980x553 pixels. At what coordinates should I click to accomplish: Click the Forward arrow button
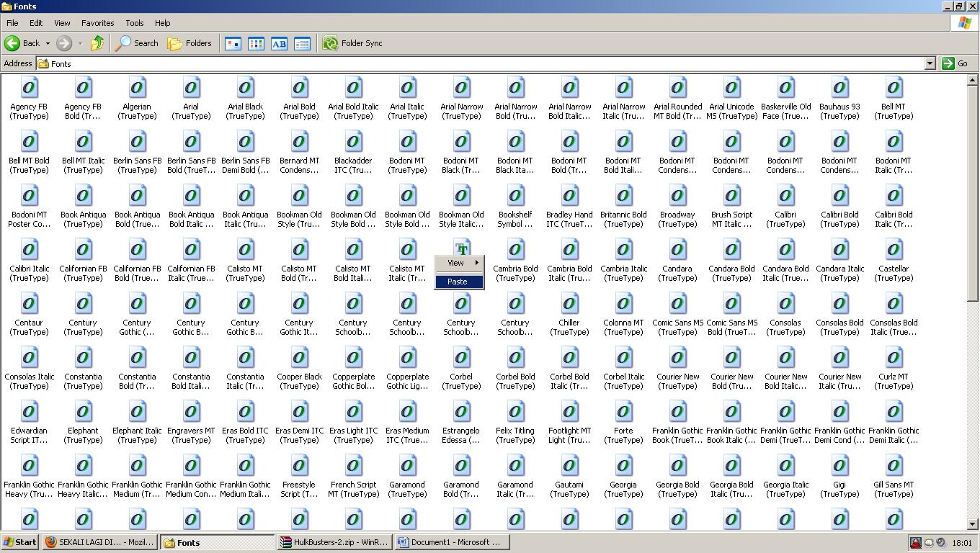64,43
